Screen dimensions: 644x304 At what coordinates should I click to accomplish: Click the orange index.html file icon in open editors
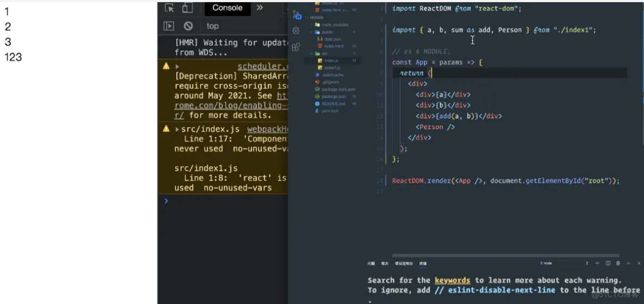point(317,9)
